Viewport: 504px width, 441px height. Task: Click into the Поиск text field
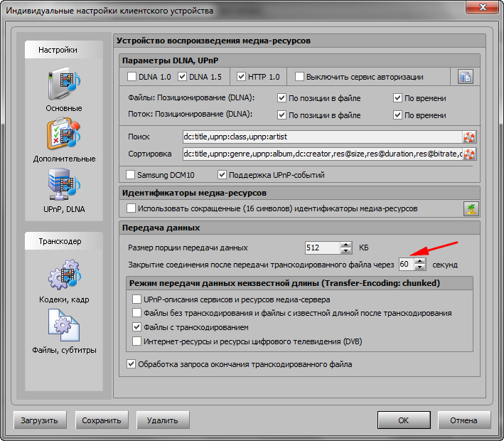pos(320,137)
